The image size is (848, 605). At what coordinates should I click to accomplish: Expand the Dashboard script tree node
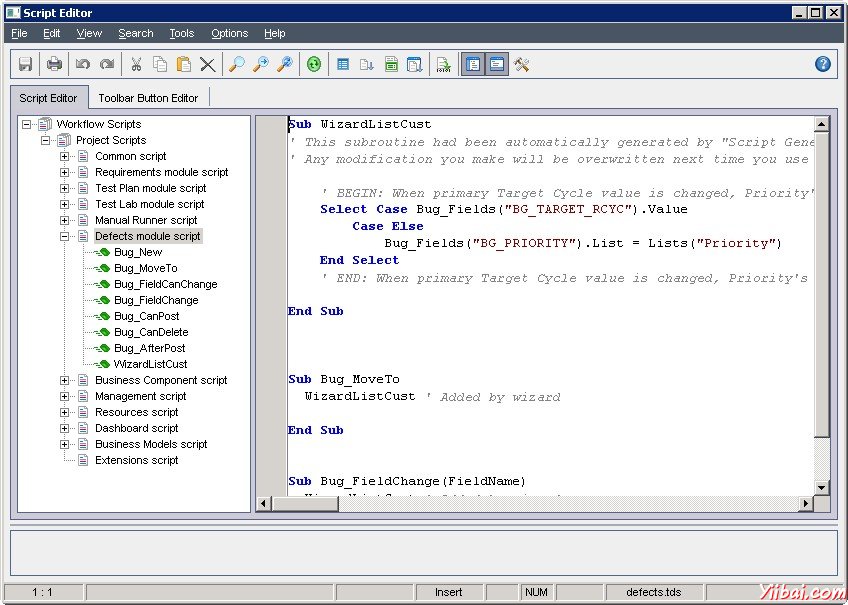[x=65, y=428]
